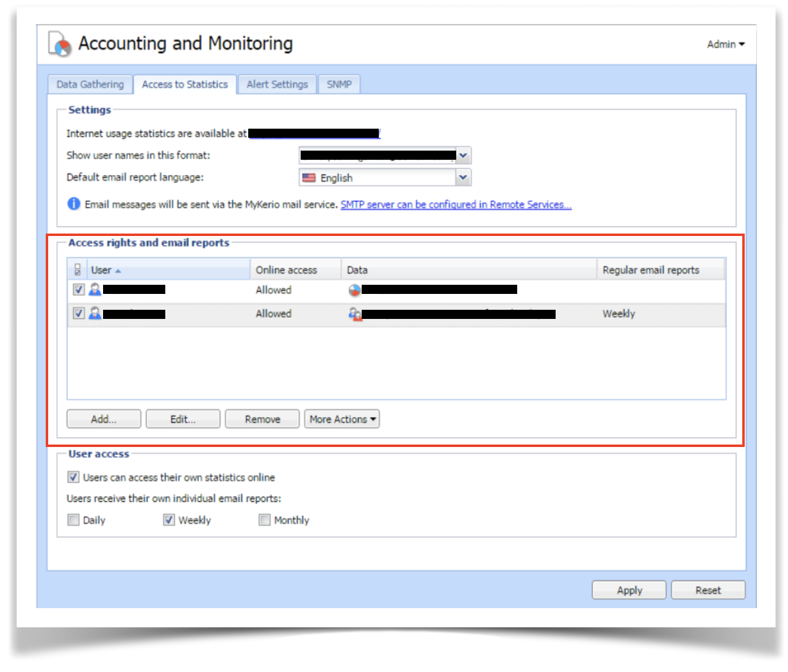This screenshot has height=672, width=788.
Task: Click the Add... button
Action: click(x=104, y=419)
